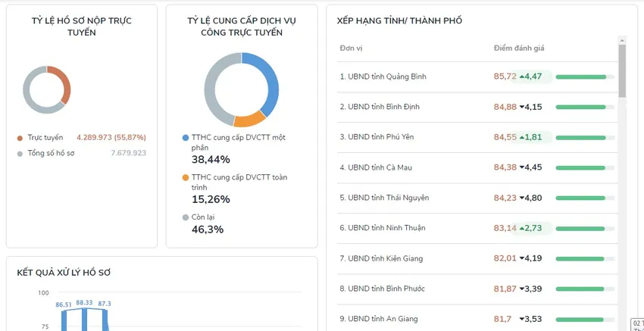The image size is (644, 331).
Task: Sort by Điểm đánh giá column header
Action: [519, 48]
